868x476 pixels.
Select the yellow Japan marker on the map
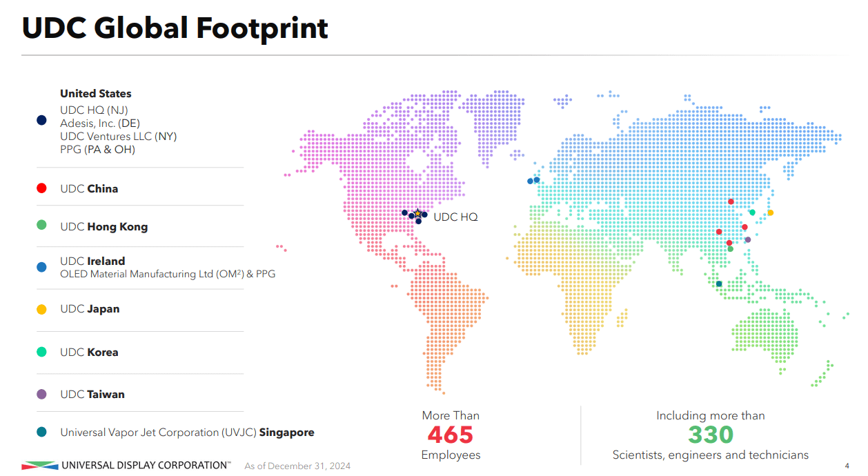[770, 212]
